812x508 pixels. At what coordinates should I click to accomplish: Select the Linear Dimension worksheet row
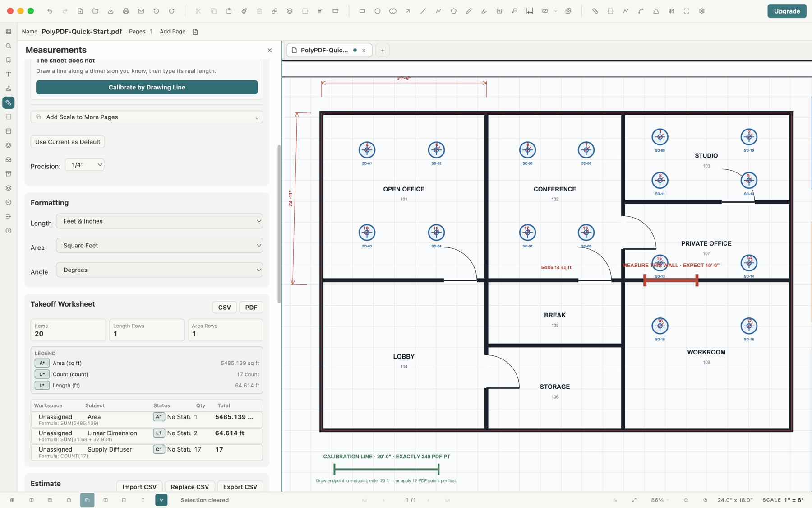pos(147,436)
